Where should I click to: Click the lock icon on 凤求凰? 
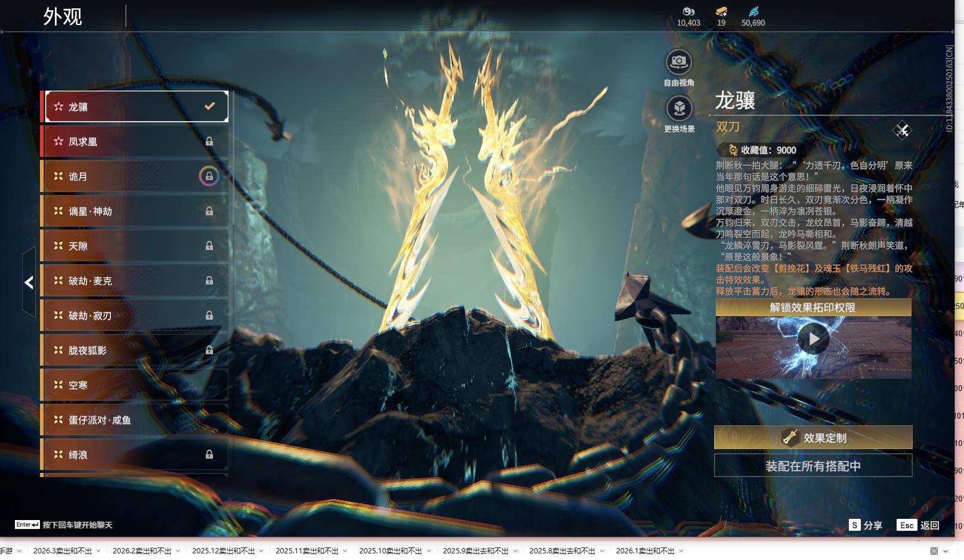click(209, 141)
